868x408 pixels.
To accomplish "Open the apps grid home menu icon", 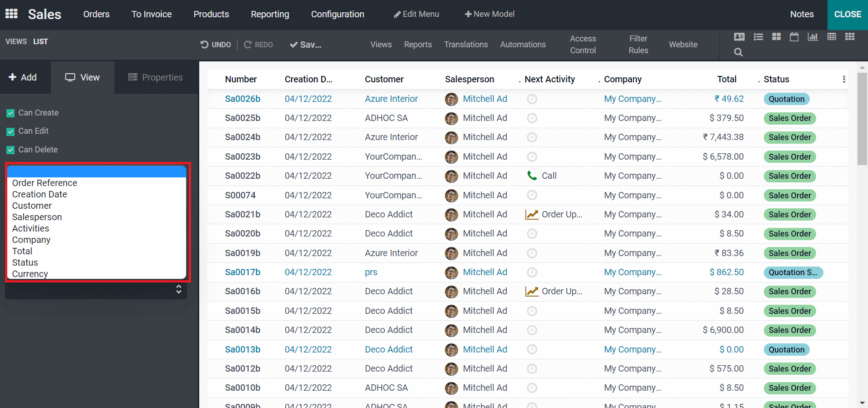I will (x=11, y=14).
